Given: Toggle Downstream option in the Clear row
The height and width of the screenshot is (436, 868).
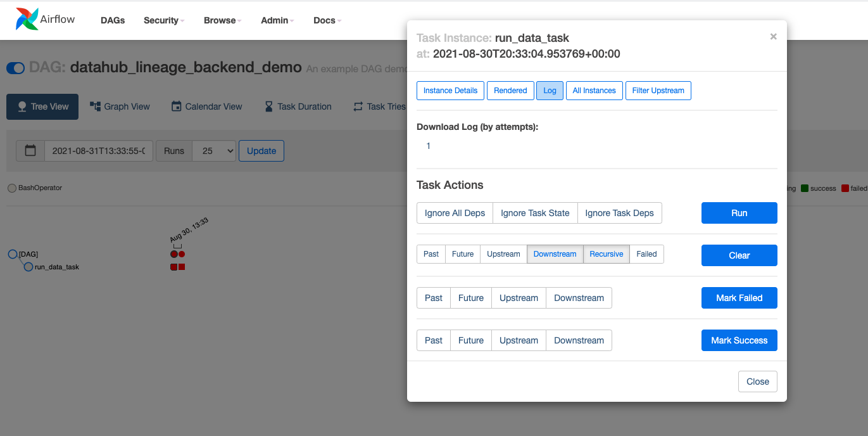Looking at the screenshot, I should point(555,254).
